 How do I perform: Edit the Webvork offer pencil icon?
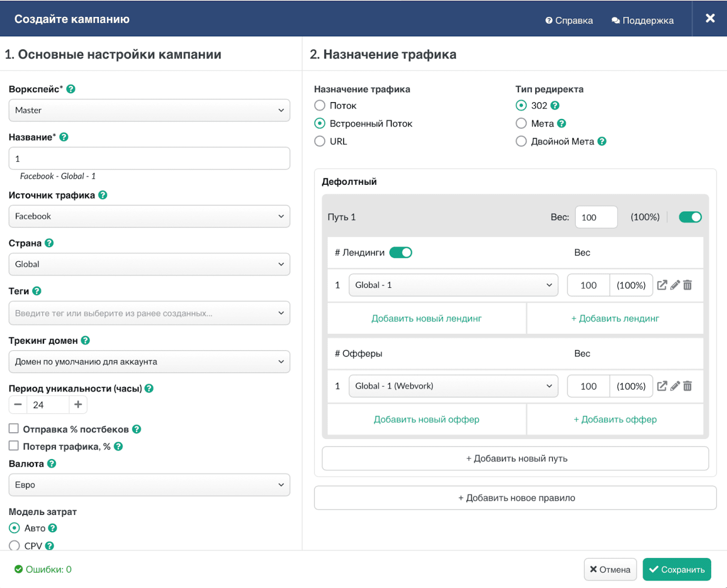point(675,386)
